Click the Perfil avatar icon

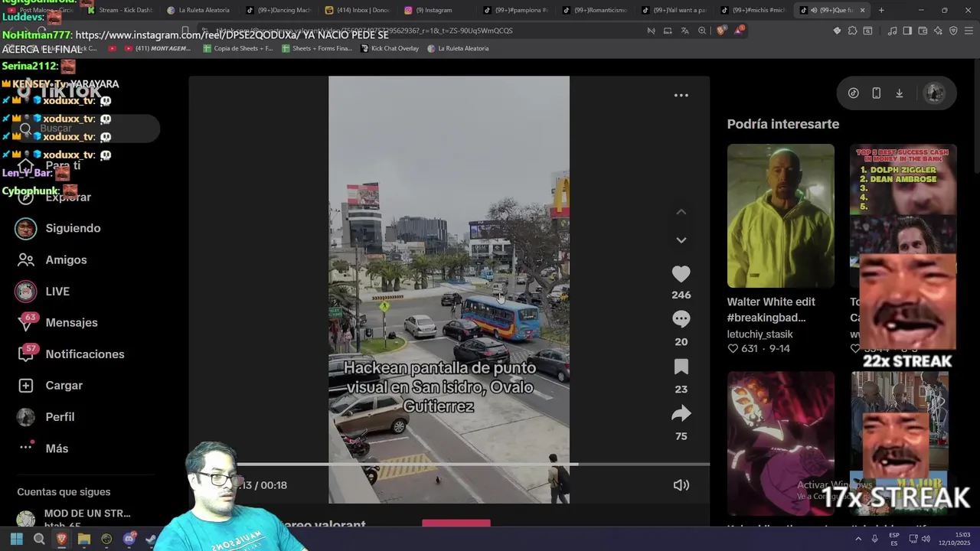(26, 416)
